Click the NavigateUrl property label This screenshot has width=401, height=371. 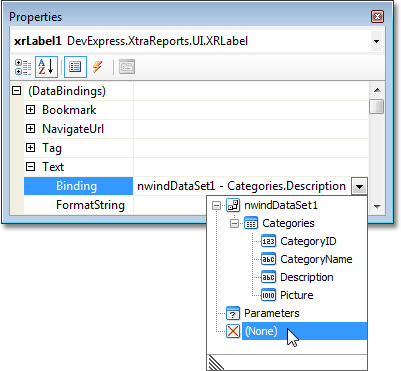pos(73,129)
